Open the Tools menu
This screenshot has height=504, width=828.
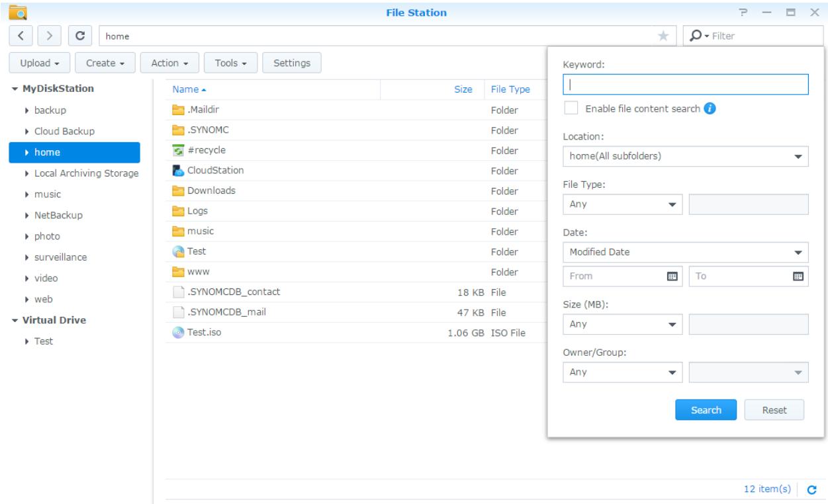230,63
